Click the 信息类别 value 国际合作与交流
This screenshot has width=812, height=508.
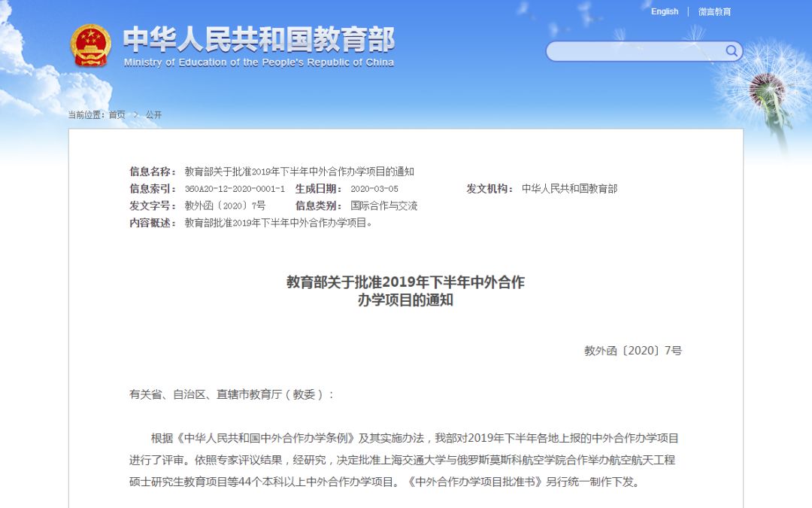coord(383,205)
